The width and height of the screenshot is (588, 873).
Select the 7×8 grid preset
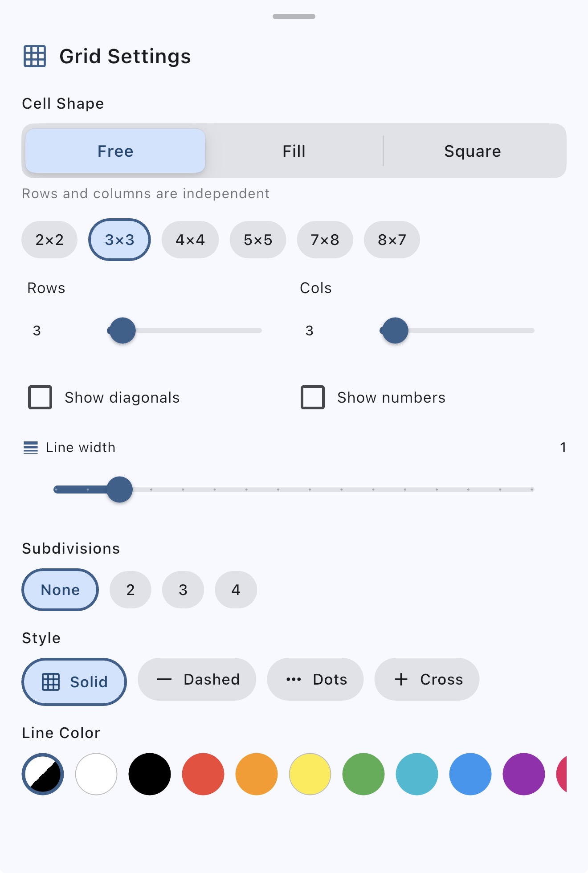(x=325, y=240)
